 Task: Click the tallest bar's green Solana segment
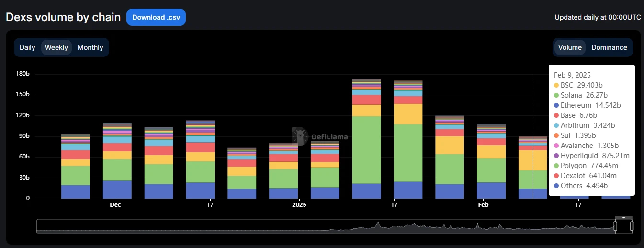coord(366,149)
